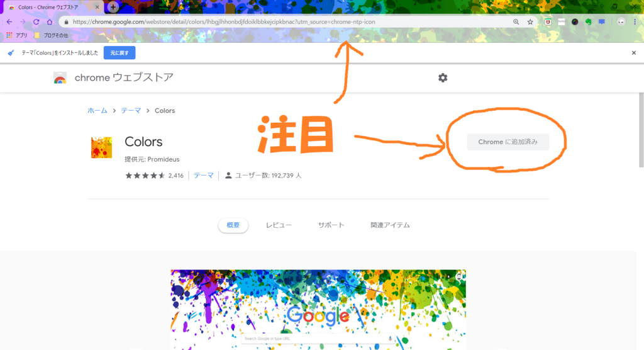Switch to the サポート tab
The height and width of the screenshot is (350, 644).
tap(331, 225)
